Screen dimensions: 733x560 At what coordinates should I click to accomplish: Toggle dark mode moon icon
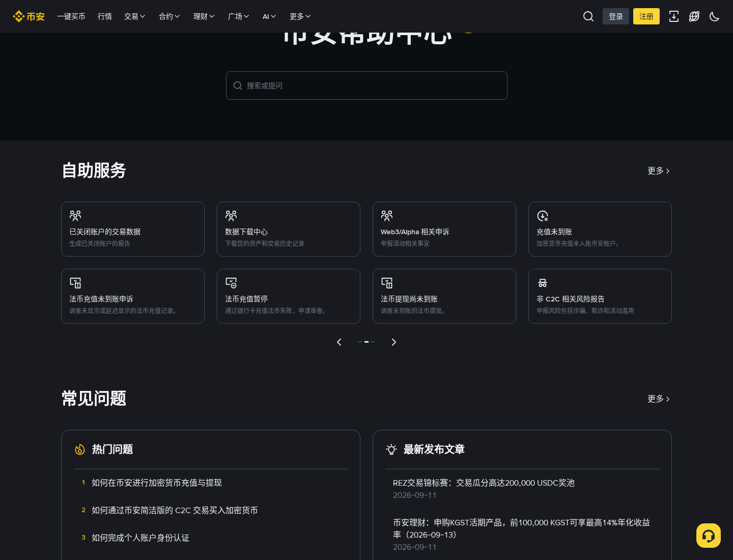click(x=715, y=16)
